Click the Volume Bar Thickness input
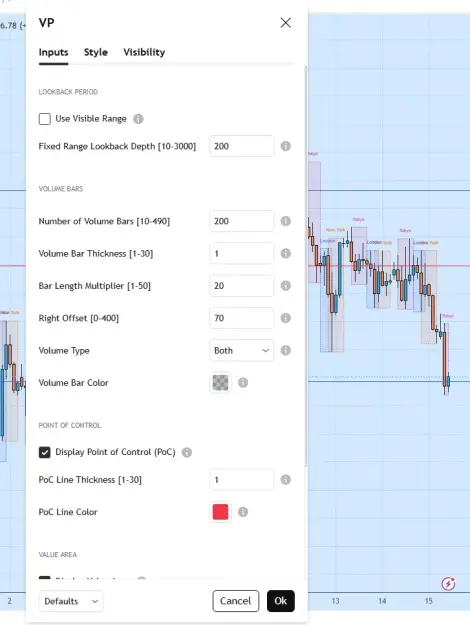Image resolution: width=470 pixels, height=625 pixels. (x=242, y=253)
